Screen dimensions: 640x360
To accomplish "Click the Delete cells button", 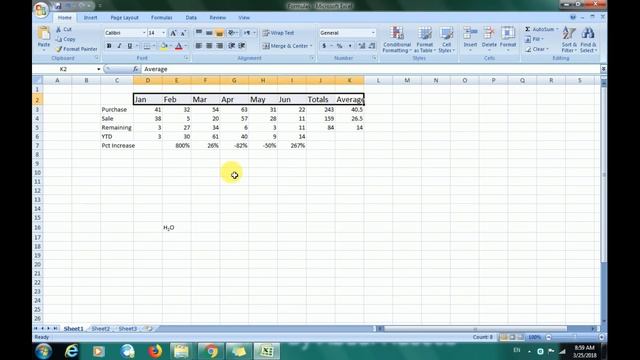I will click(489, 40).
